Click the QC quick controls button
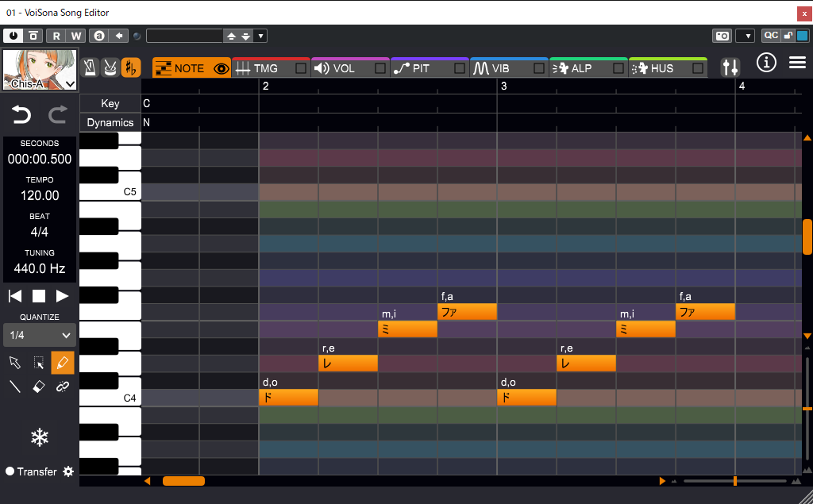 [770, 35]
